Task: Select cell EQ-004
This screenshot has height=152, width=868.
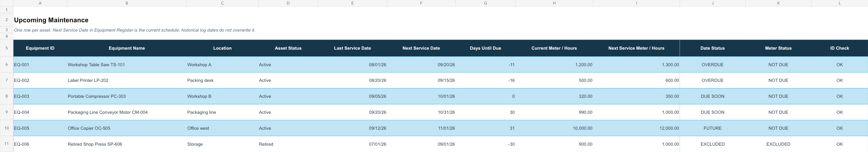Action: [40, 112]
